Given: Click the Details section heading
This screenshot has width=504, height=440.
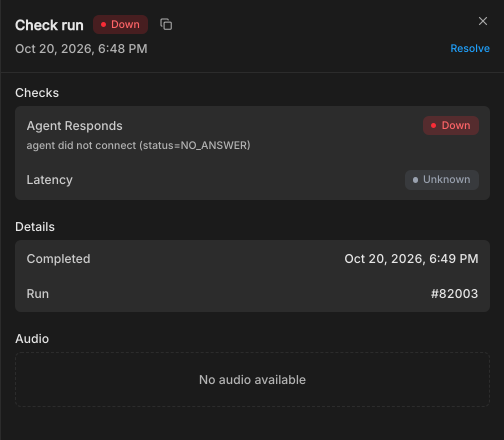Looking at the screenshot, I should point(35,227).
